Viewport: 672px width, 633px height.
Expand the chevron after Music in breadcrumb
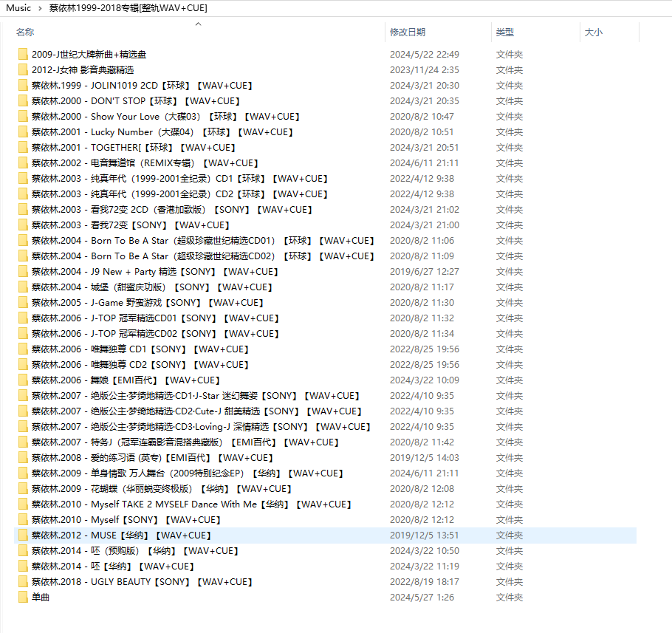coord(40,8)
